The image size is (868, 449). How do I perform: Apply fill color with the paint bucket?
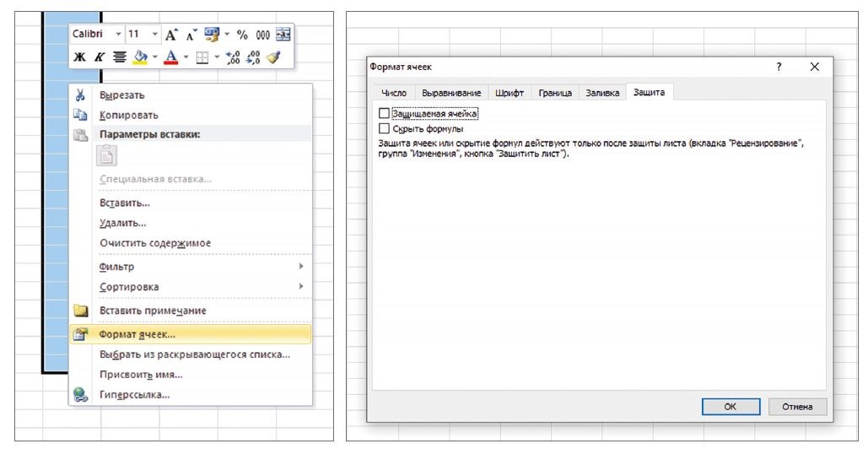(141, 57)
